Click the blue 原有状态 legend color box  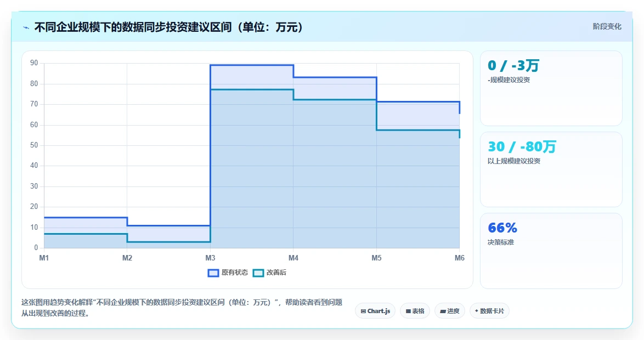[213, 273]
